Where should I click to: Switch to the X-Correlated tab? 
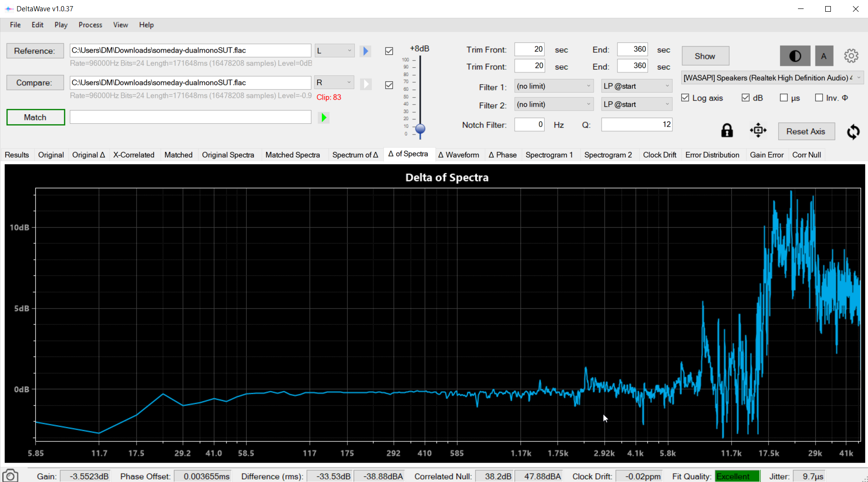point(133,155)
